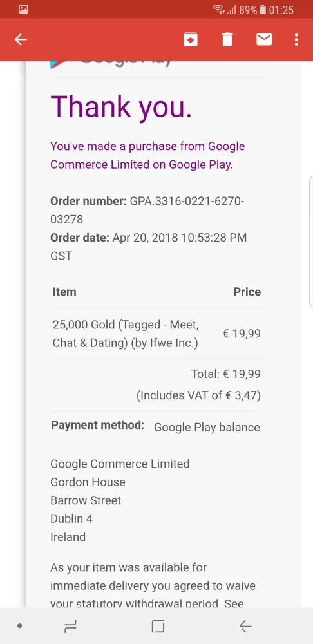Tap the Android back navigation button

(245, 627)
